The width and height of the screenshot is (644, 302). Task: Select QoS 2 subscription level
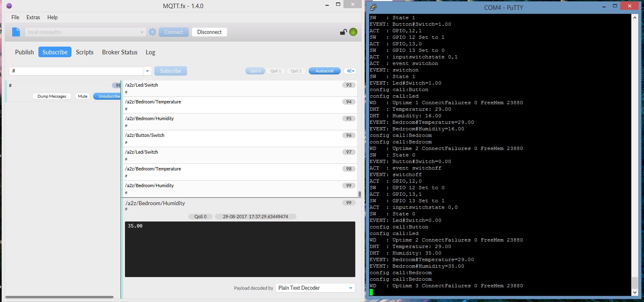[x=296, y=71]
